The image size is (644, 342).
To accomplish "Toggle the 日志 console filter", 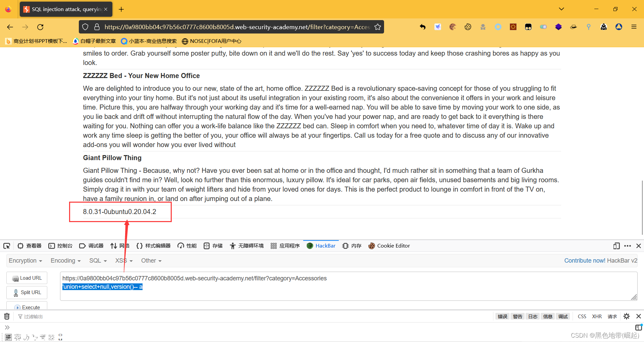I will [x=533, y=317].
